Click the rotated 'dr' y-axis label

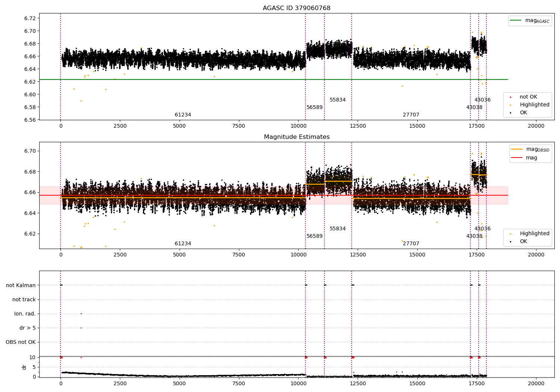pos(24,367)
